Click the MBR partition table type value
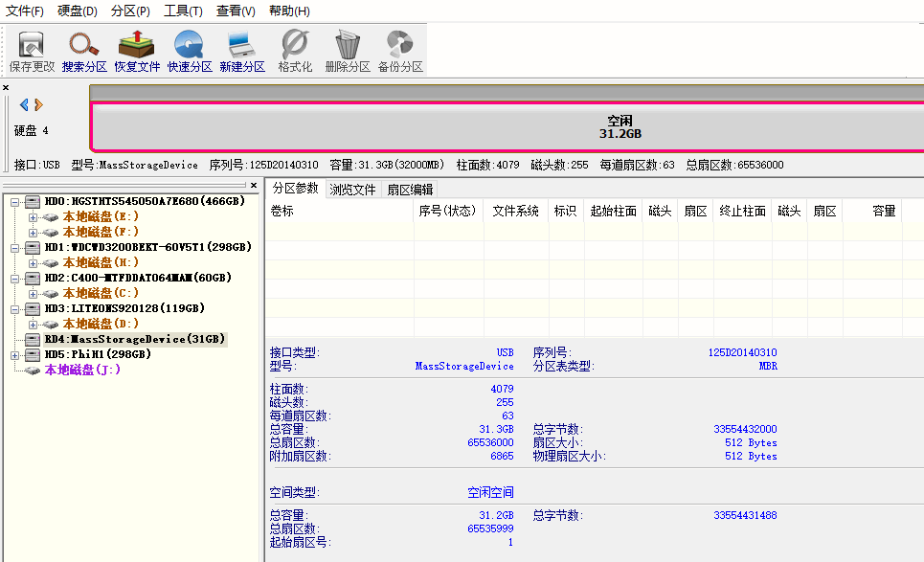The height and width of the screenshot is (562, 924). [768, 366]
